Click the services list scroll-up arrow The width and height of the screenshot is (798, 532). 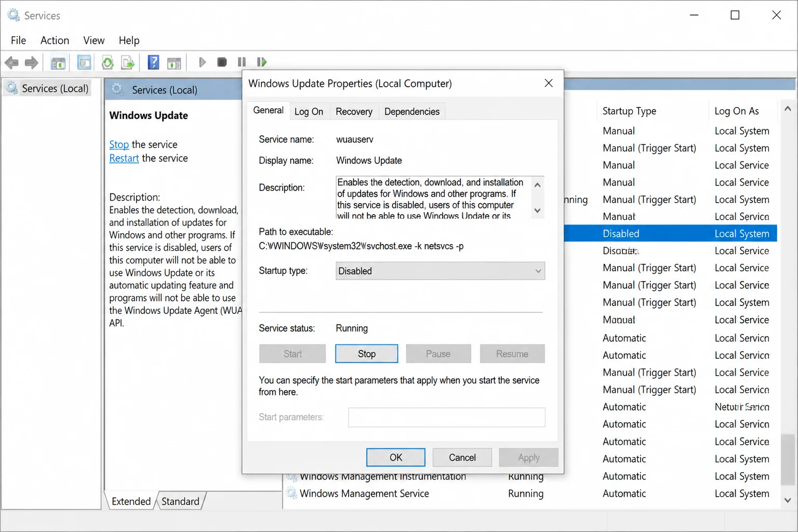pyautogui.click(x=788, y=109)
